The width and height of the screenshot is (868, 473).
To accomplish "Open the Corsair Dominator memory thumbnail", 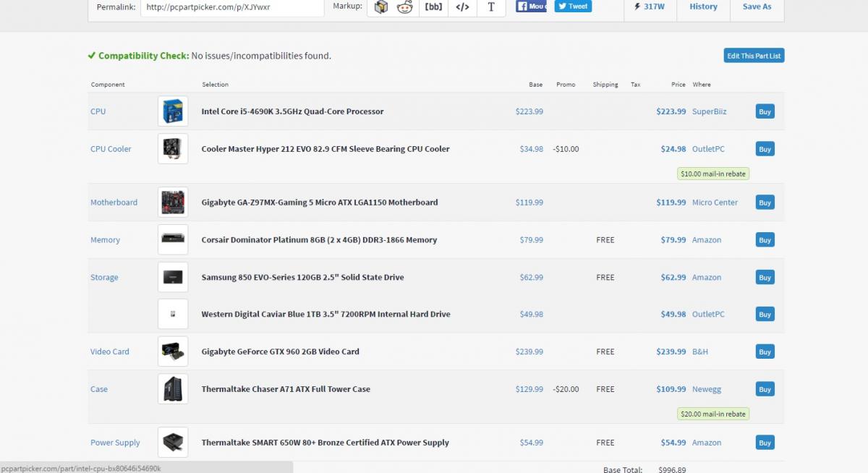I will point(173,240).
